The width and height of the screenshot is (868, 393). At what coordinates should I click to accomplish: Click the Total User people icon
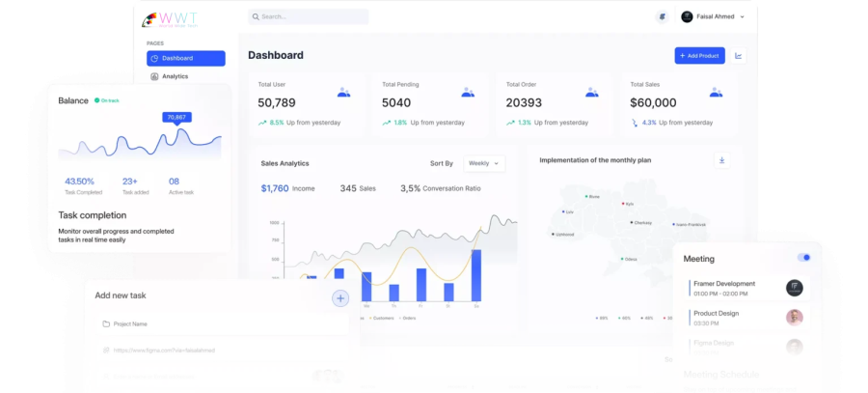343,92
